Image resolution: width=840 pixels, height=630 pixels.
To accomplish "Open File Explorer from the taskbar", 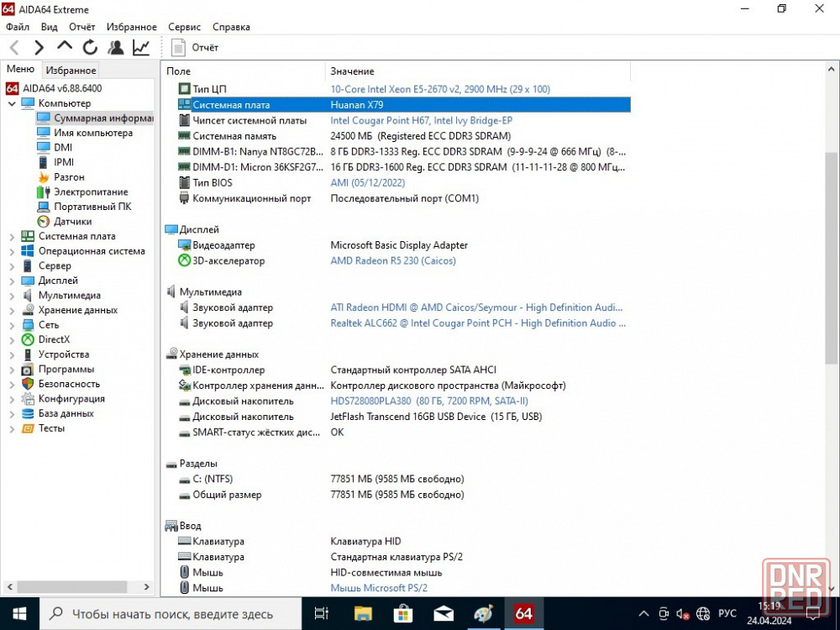I will [363, 614].
